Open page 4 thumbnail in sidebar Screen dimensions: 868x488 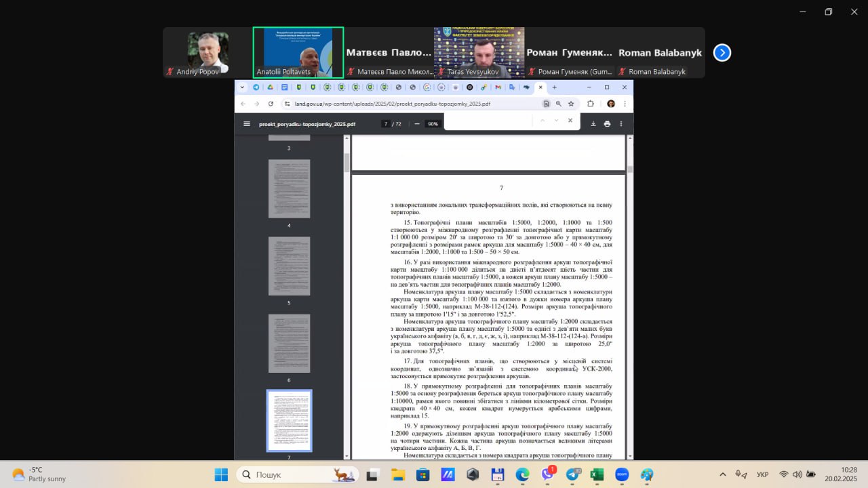(289, 188)
